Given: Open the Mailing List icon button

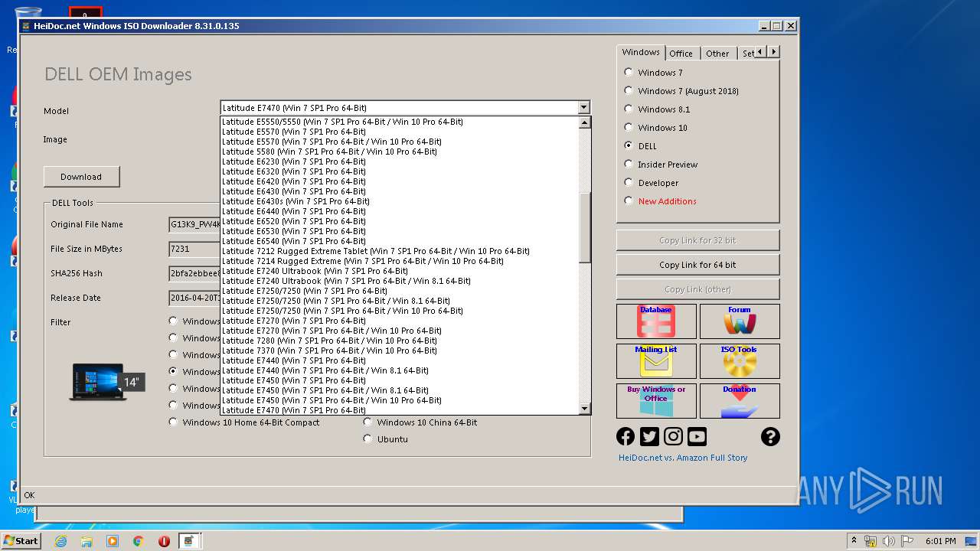Looking at the screenshot, I should pos(656,361).
